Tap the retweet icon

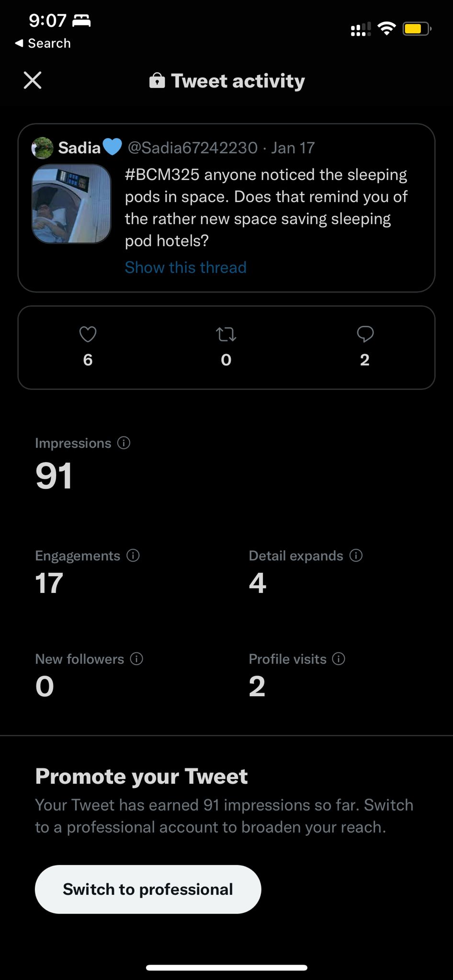point(226,334)
